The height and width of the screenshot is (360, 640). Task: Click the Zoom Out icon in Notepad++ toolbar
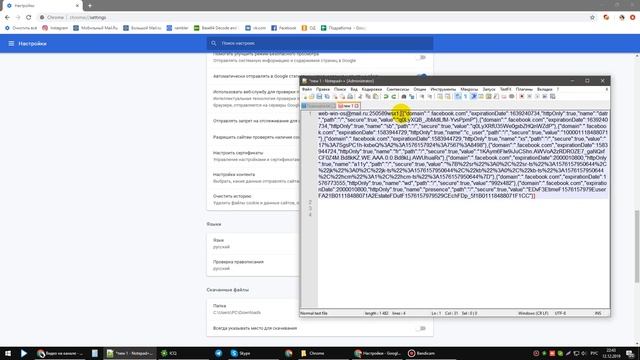430,96
